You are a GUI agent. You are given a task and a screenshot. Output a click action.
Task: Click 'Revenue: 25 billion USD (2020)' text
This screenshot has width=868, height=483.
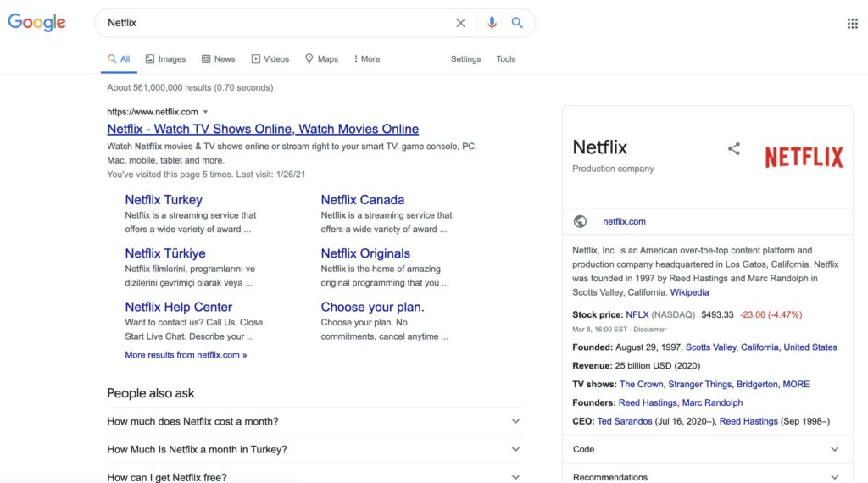pos(636,366)
